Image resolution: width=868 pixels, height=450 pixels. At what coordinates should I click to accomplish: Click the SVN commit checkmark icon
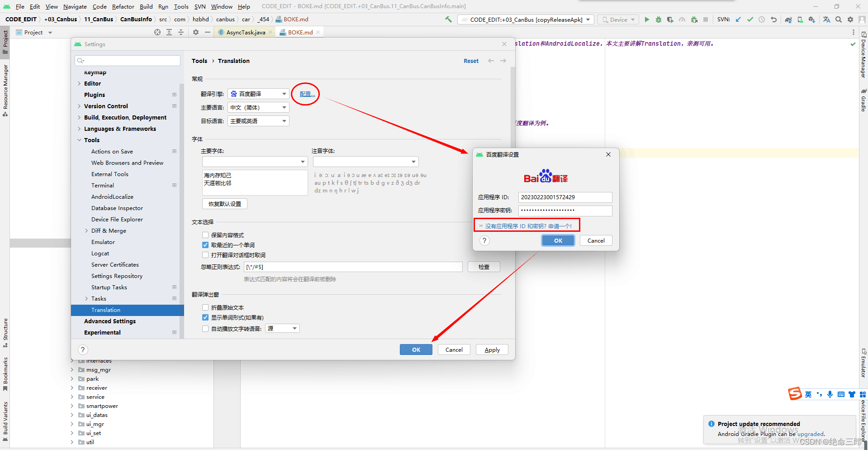click(750, 19)
